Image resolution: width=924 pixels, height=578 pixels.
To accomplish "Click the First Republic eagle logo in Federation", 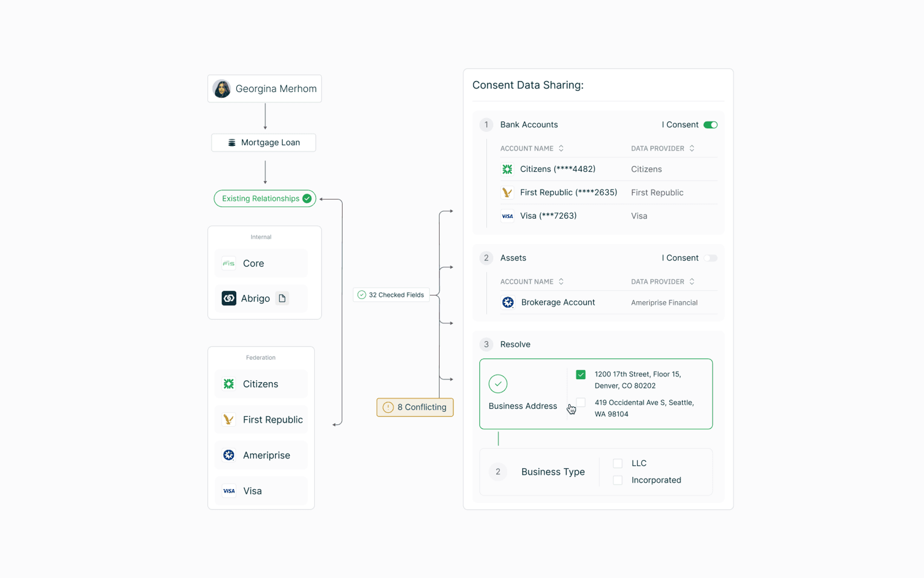I will 229,419.
